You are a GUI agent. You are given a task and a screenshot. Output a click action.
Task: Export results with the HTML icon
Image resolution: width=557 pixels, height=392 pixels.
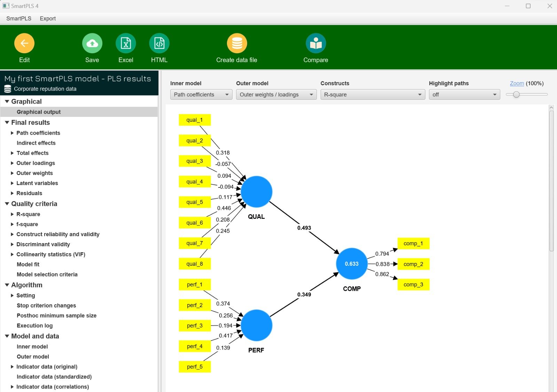[159, 43]
